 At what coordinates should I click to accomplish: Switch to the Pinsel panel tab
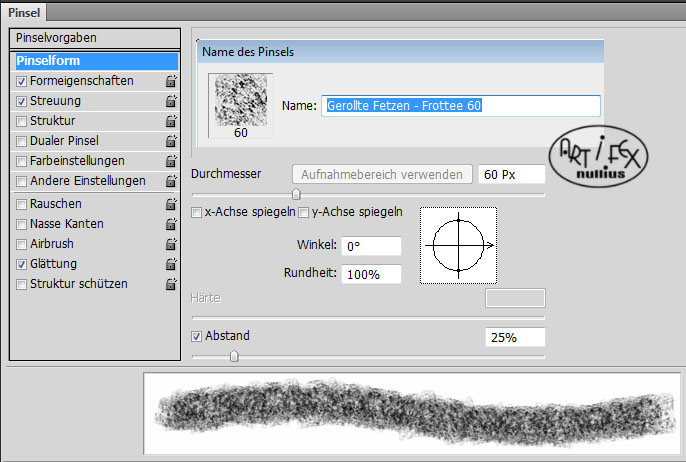24,13
